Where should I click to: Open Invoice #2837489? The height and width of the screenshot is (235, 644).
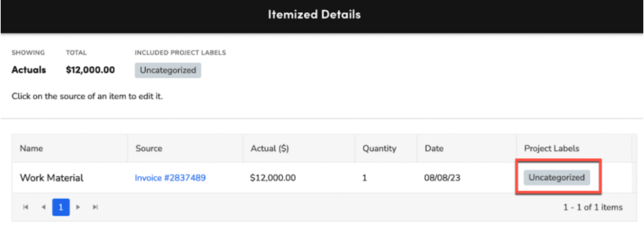171,178
